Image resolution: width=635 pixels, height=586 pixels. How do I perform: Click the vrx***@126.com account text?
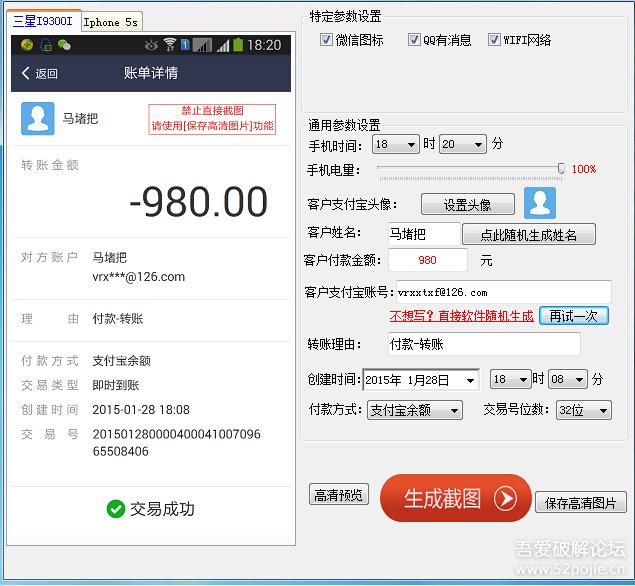pyautogui.click(x=139, y=277)
